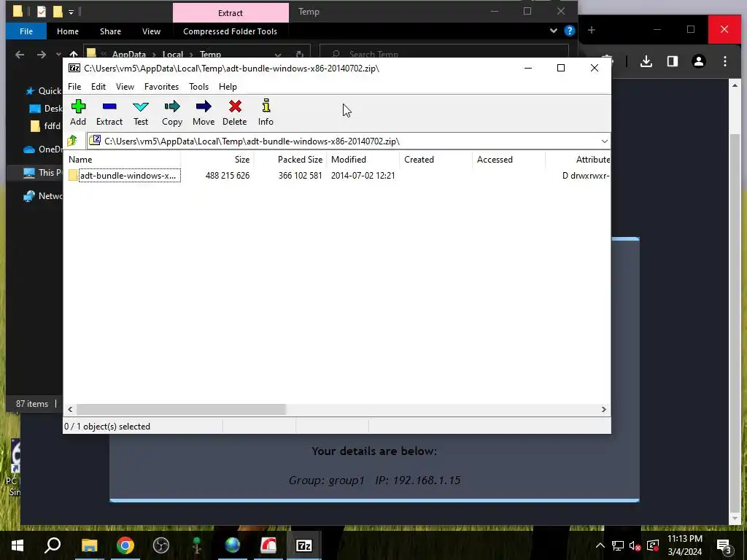Open the 7-Zip View menu
The height and width of the screenshot is (560, 747).
[125, 87]
